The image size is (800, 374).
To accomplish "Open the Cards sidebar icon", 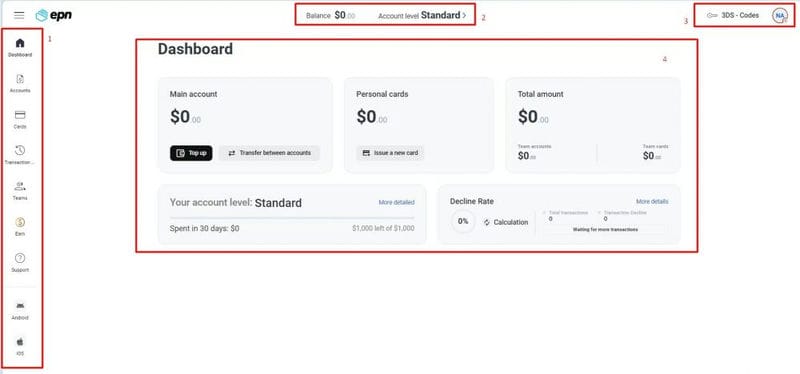I will (20, 115).
